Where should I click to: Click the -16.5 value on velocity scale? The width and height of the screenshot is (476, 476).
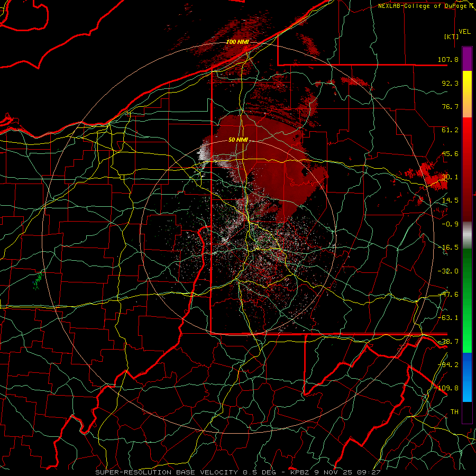(x=448, y=248)
